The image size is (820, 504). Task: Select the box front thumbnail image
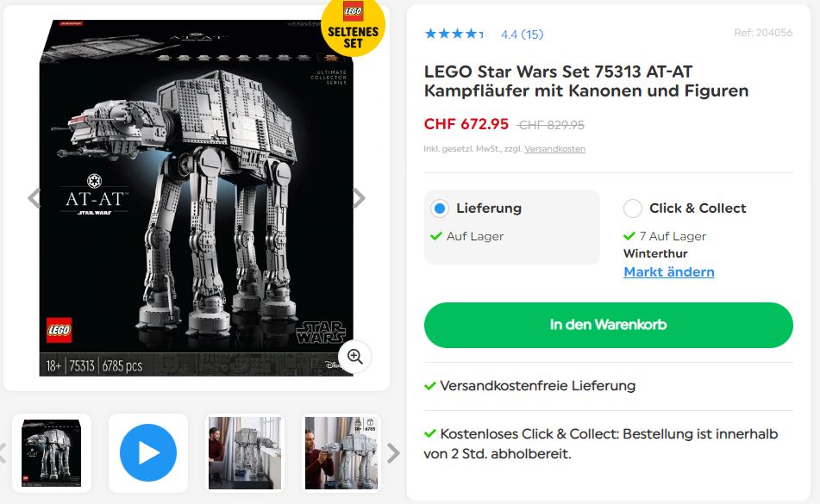coord(51,453)
